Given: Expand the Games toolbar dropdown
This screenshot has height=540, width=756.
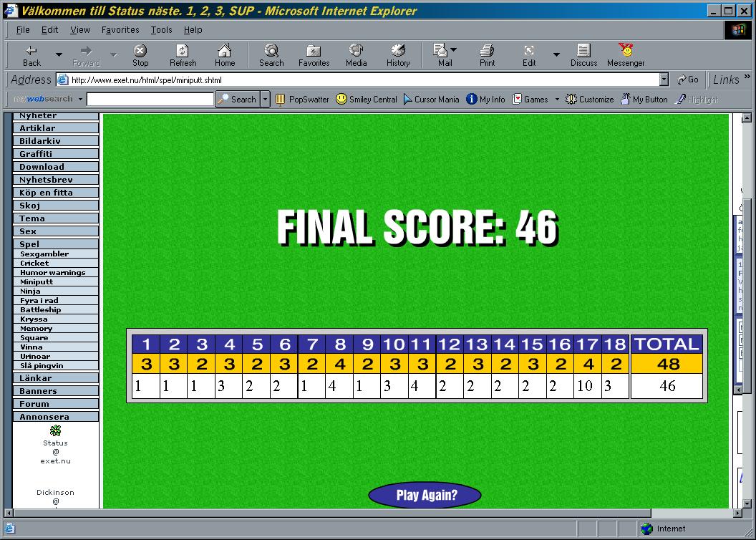Looking at the screenshot, I should 557,100.
